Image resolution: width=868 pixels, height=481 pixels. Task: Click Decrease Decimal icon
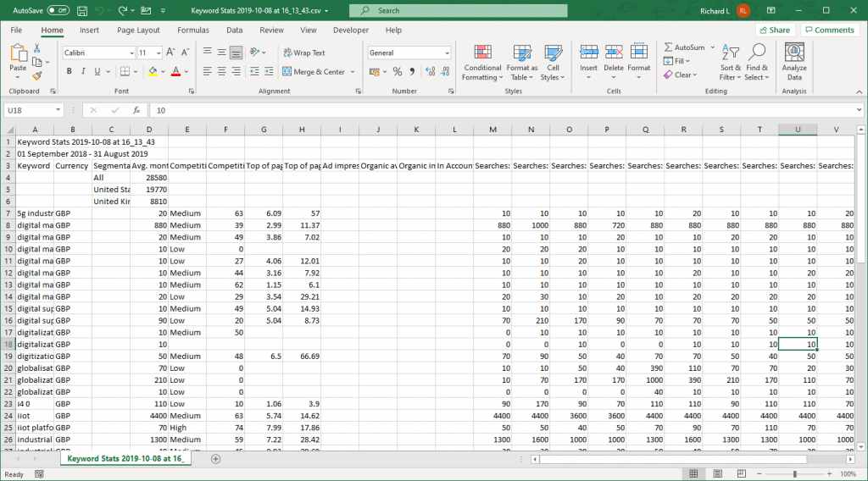tap(446, 71)
